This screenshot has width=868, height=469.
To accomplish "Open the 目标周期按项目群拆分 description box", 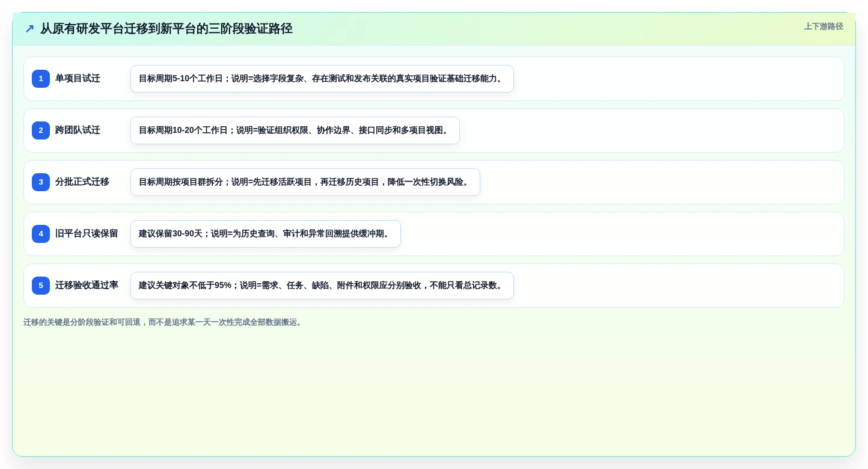I will (x=305, y=182).
